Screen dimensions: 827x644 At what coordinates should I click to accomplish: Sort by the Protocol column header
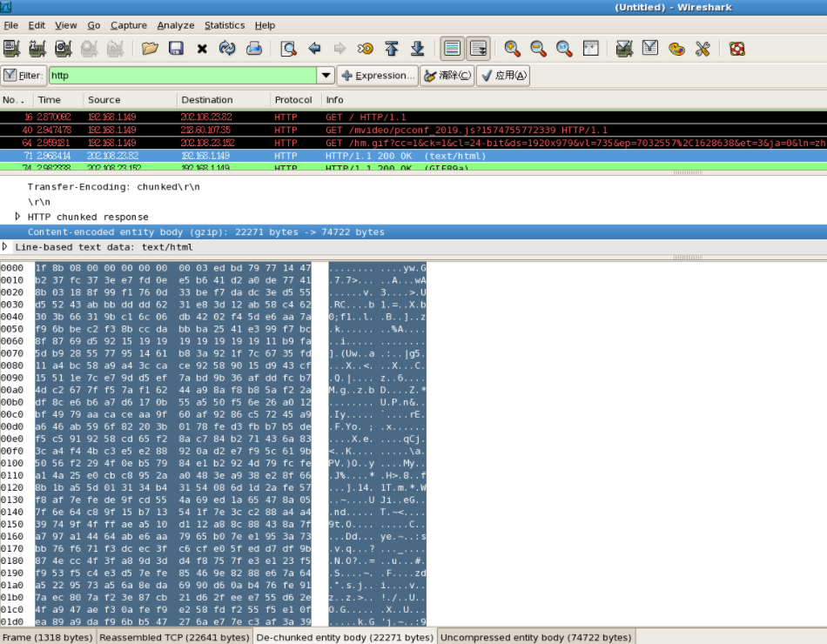point(295,100)
